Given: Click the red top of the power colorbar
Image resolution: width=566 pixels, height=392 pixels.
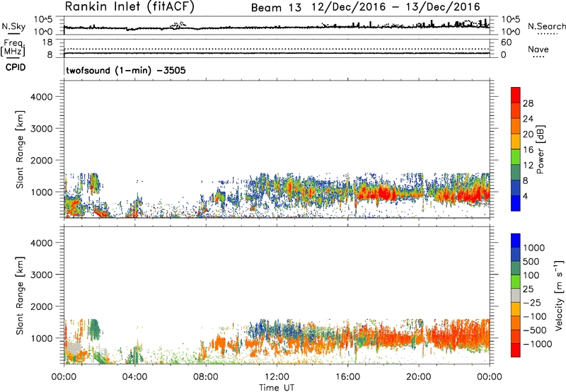Looking at the screenshot, I should 516,95.
